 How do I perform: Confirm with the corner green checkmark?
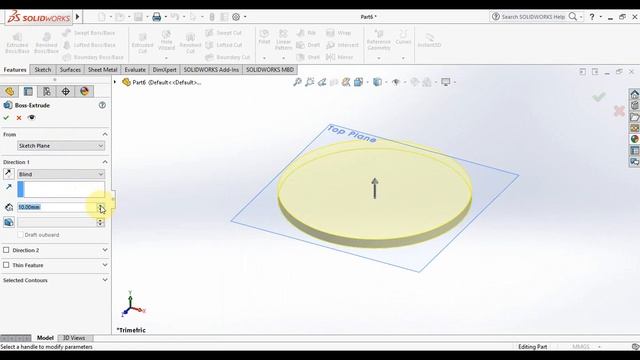tap(599, 97)
